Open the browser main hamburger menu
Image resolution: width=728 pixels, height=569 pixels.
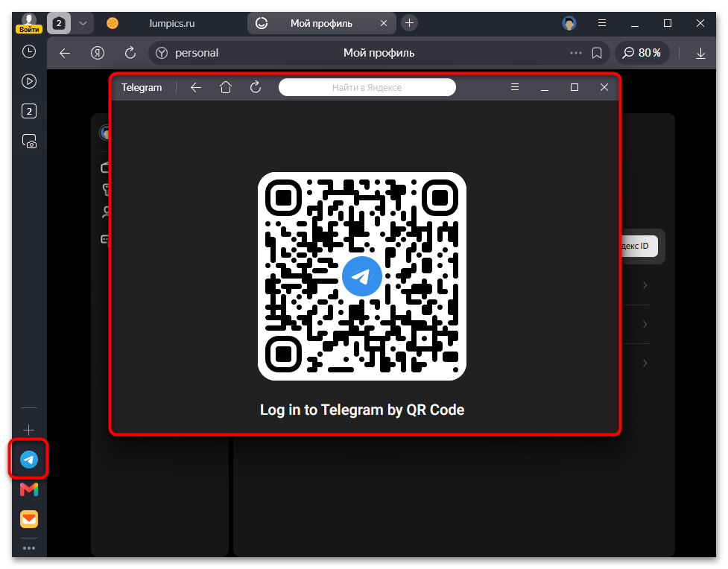602,23
